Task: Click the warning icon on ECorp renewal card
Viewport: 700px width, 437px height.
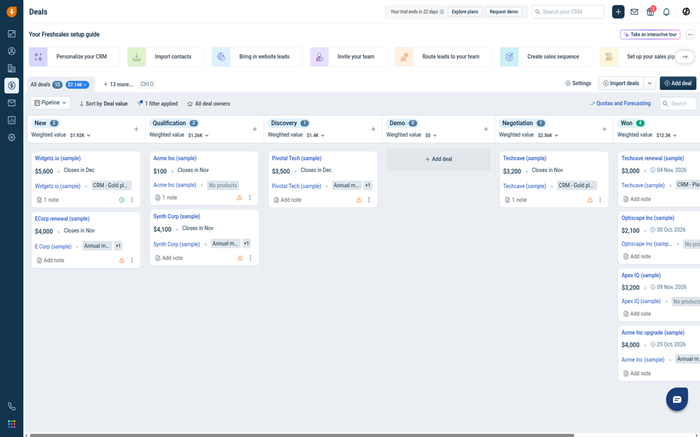Action: click(121, 260)
